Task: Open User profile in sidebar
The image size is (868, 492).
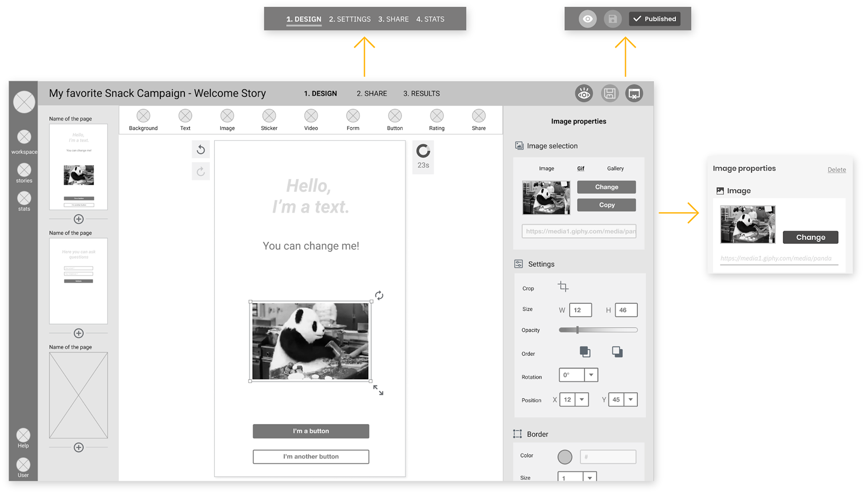Action: click(24, 468)
